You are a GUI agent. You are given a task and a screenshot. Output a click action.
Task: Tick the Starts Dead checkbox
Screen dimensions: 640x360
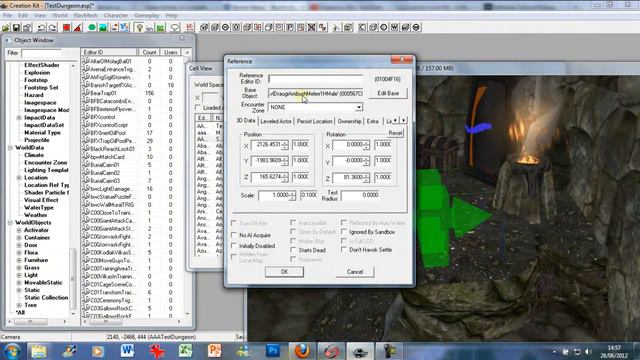pyautogui.click(x=293, y=250)
